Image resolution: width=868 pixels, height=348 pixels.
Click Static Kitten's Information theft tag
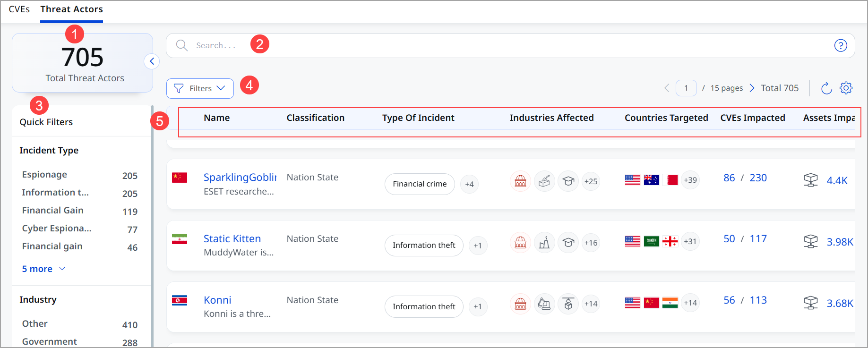[424, 246]
